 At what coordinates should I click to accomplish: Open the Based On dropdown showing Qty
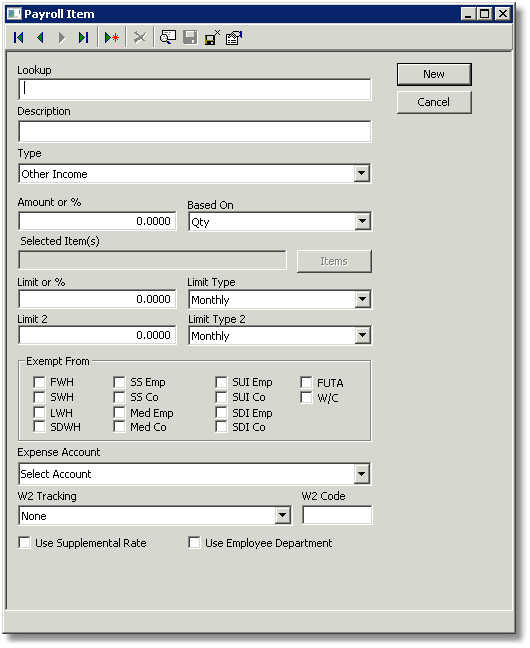click(x=362, y=221)
